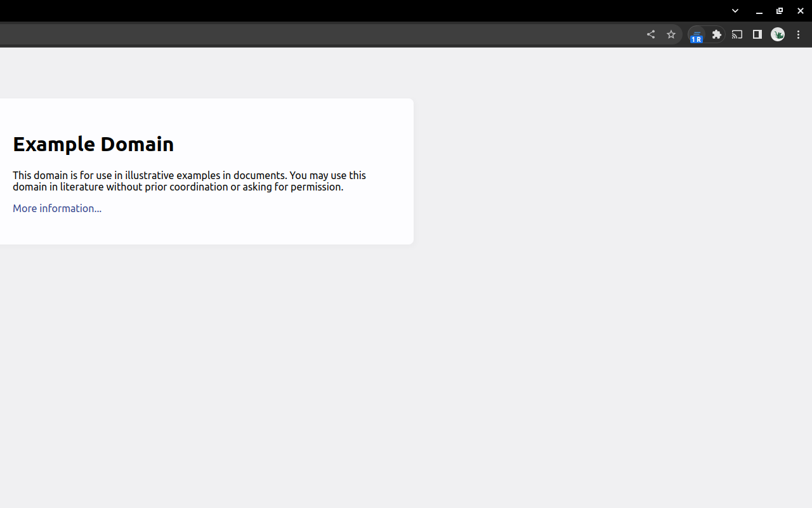Open the Extensions puzzle-piece menu
This screenshot has width=812, height=508.
tap(717, 35)
